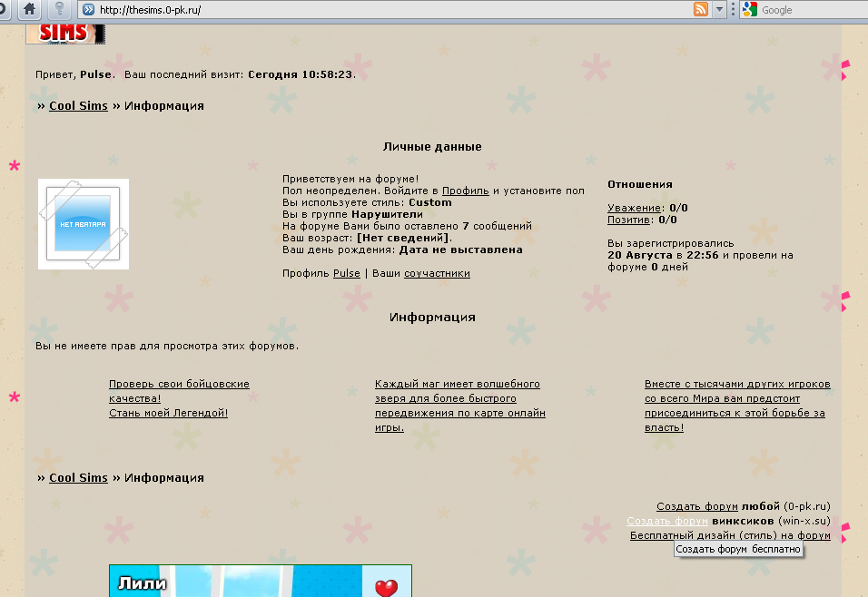The width and height of the screenshot is (868, 597).
Task: Click ad link "Проверь свои бойцовские качества!"
Action: (x=179, y=391)
